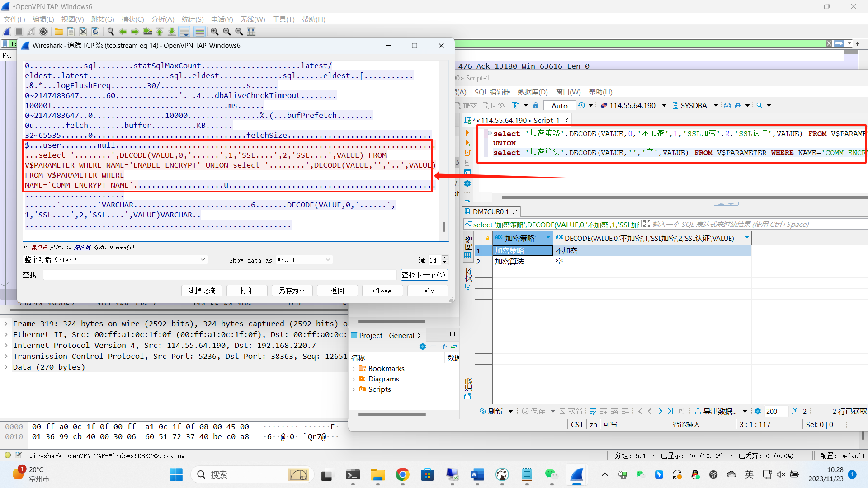Open SYSDBA schema dropdown
Image resolution: width=868 pixels, height=488 pixels.
pyautogui.click(x=716, y=105)
